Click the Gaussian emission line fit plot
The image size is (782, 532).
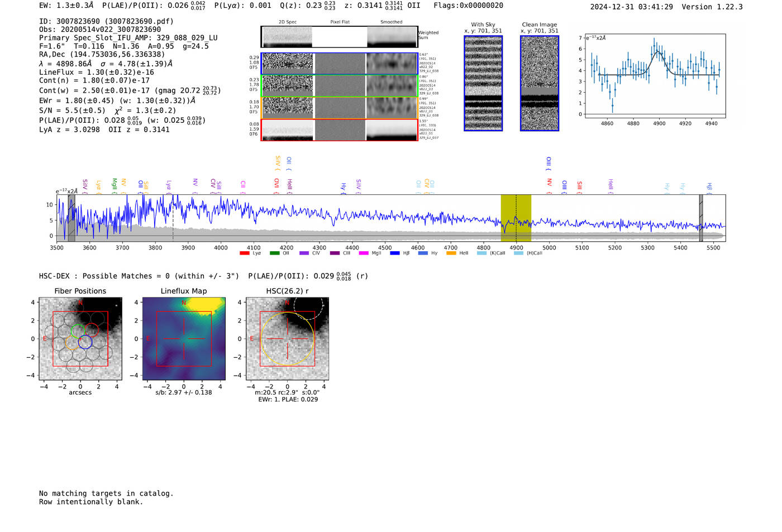pos(655,76)
